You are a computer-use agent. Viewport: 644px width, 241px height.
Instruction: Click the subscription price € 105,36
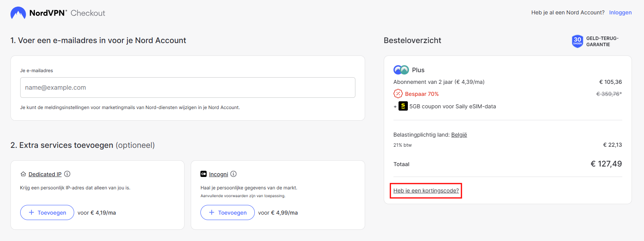(611, 82)
